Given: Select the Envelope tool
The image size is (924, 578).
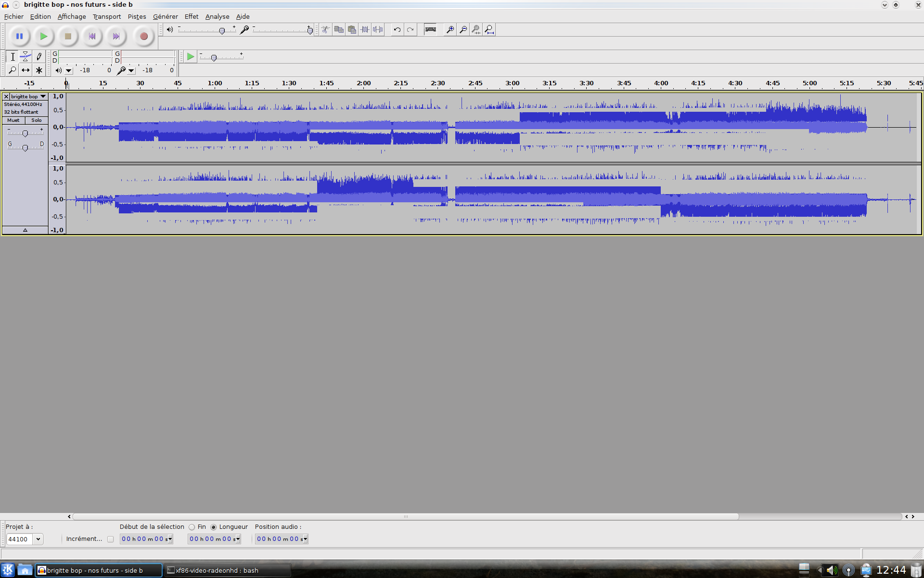Looking at the screenshot, I should click(26, 56).
